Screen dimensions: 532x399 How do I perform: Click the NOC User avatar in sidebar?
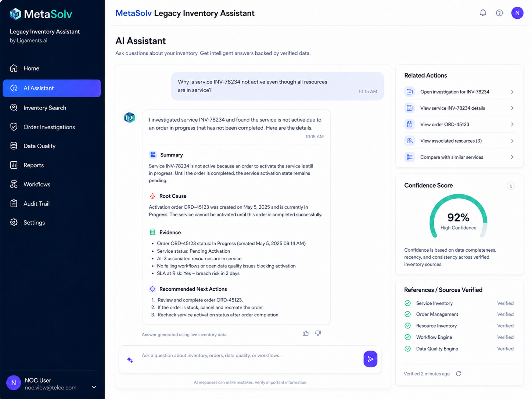14,383
